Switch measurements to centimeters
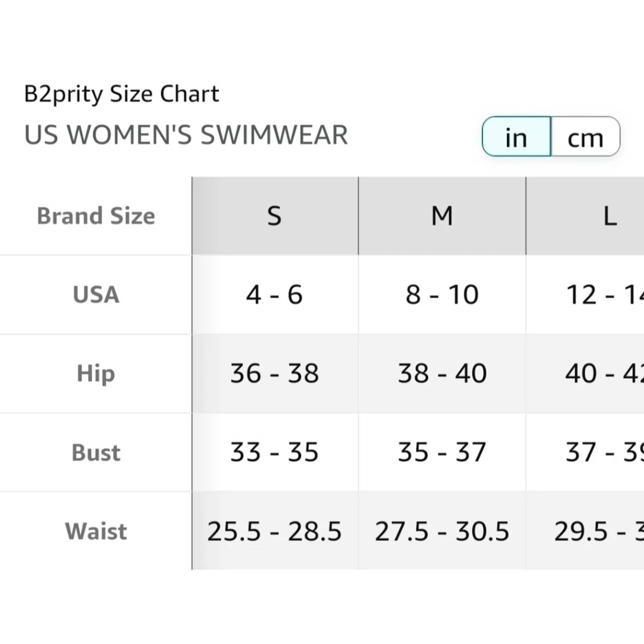Viewport: 644px width, 644px height. pyautogui.click(x=585, y=137)
